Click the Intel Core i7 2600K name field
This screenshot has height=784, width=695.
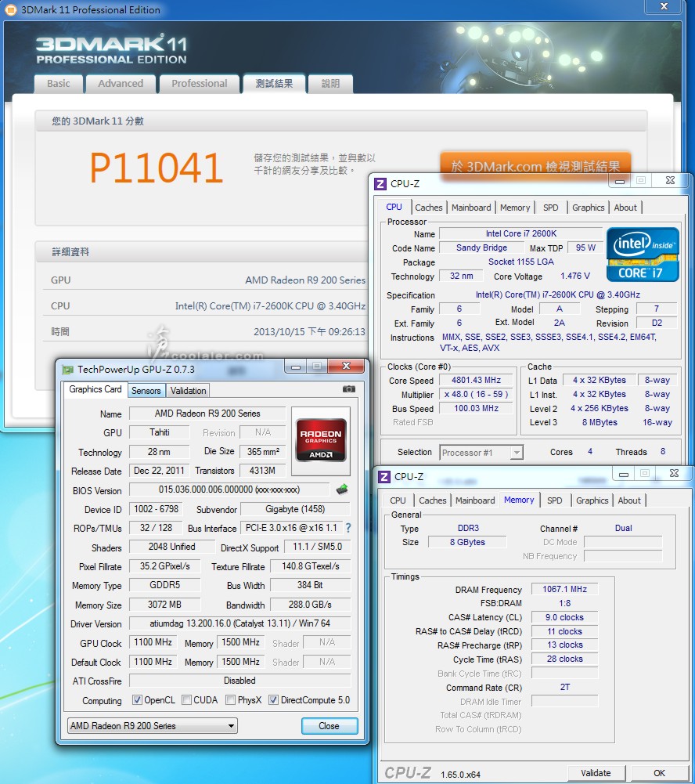coord(521,233)
